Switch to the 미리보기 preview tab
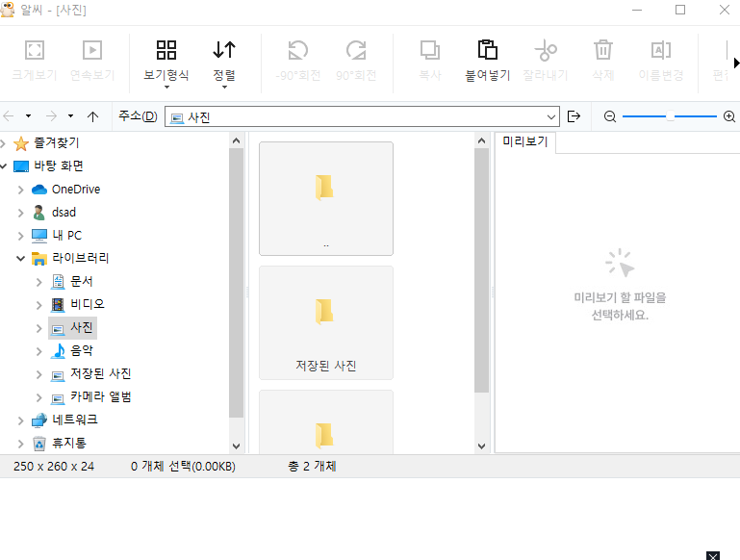This screenshot has height=560, width=740. [524, 142]
